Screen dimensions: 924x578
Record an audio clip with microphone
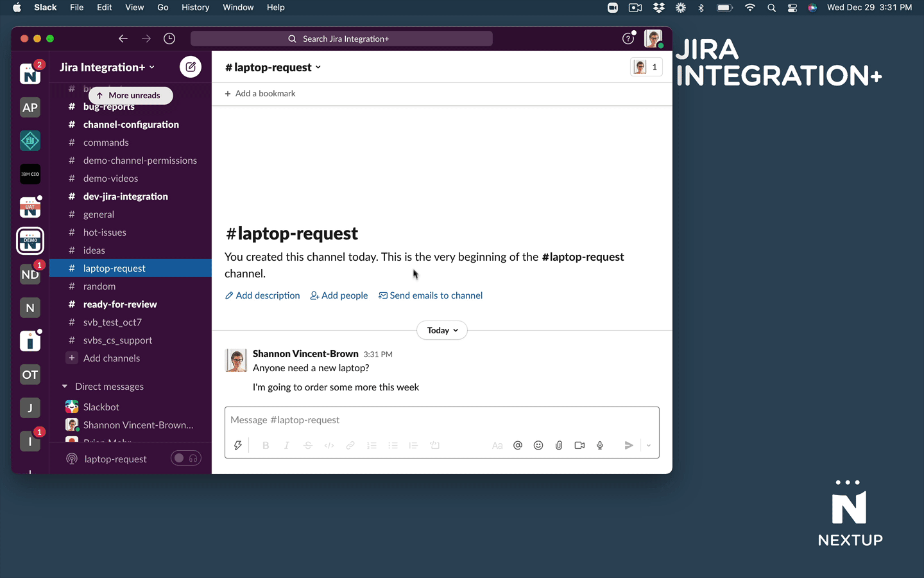pos(600,445)
